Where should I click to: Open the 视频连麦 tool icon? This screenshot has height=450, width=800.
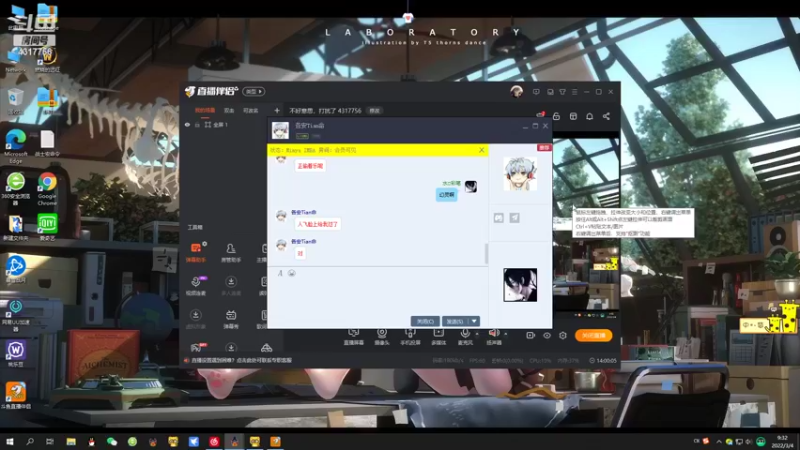[x=196, y=285]
